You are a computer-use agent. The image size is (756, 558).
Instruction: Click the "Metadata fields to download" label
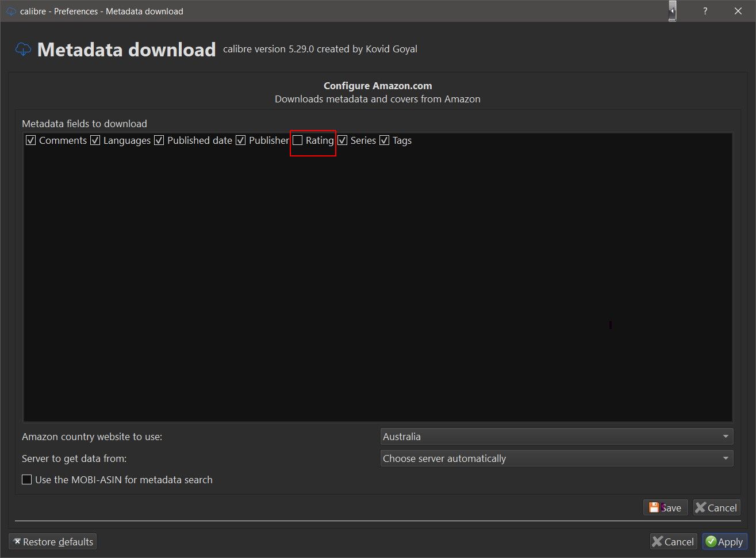pos(85,124)
